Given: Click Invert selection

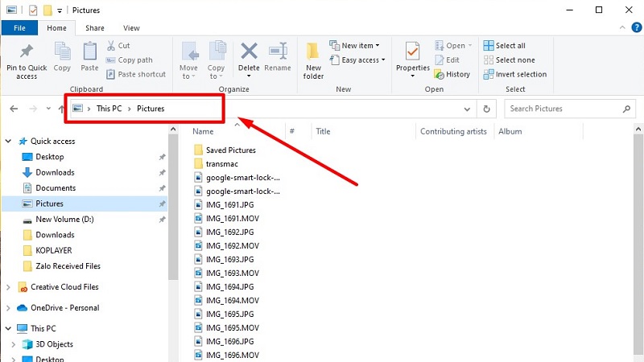Looking at the screenshot, I should click(x=515, y=74).
